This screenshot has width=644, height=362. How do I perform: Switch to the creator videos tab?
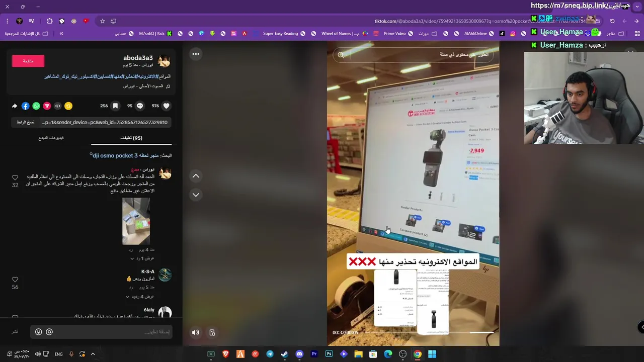[x=51, y=138]
